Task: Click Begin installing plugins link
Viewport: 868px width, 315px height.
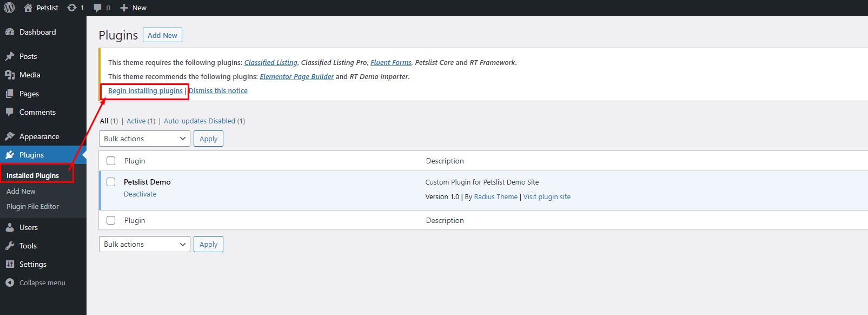Action: click(x=145, y=90)
